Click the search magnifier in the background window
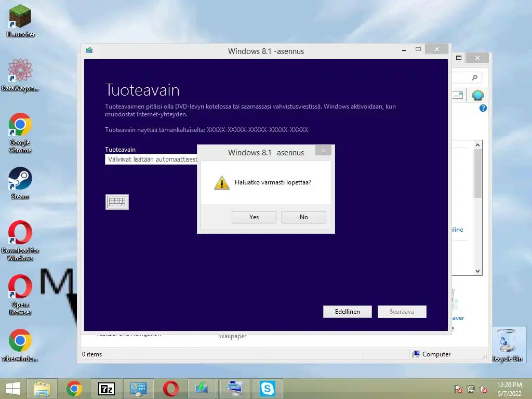The height and width of the screenshot is (399, 532). pos(475,77)
